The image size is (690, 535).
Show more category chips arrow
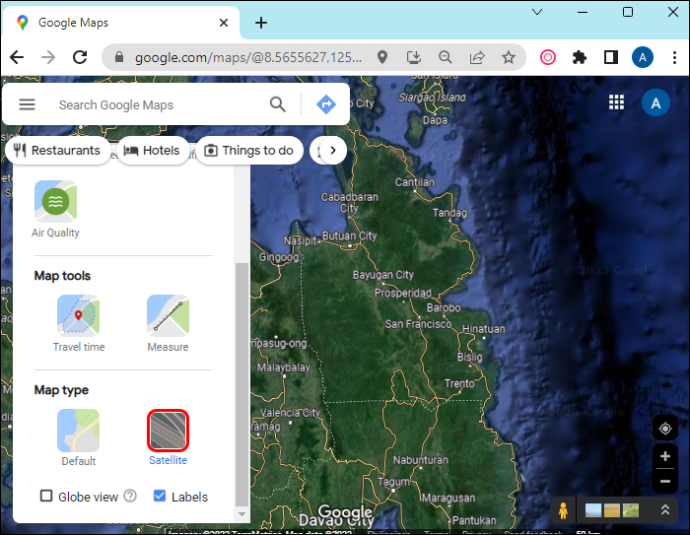click(x=333, y=150)
